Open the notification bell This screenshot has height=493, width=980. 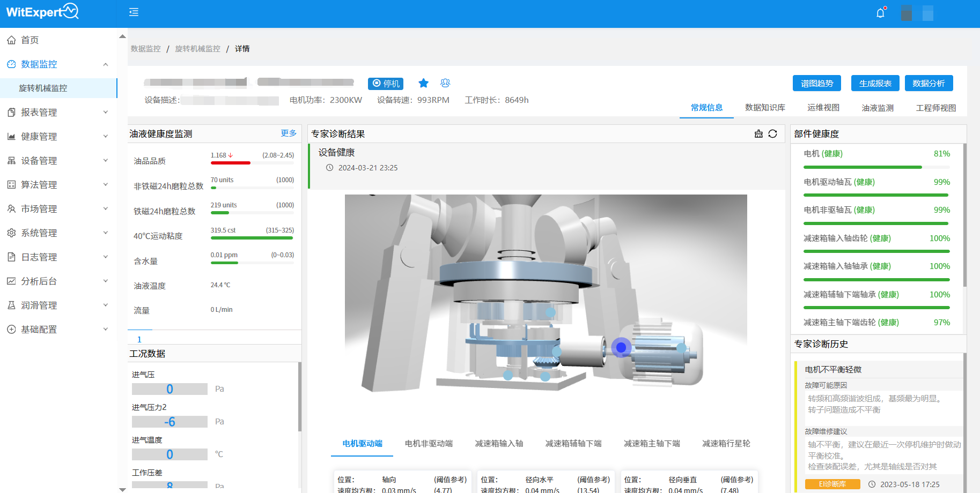880,13
